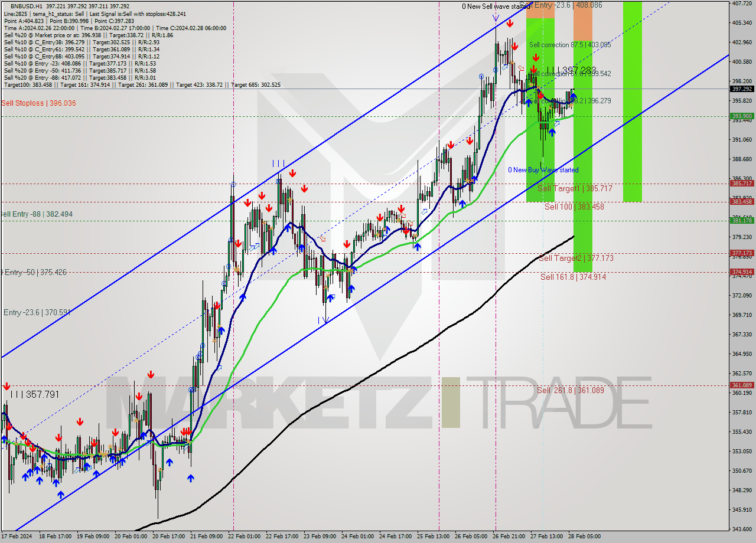756x543 pixels.
Task: Click the 'Sell 161.8 | 374.914' label
Action: (573, 276)
